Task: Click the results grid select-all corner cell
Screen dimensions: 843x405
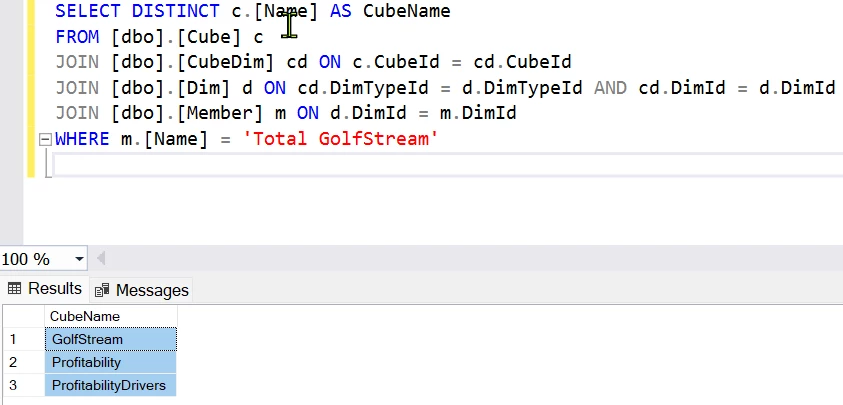Action: point(23,316)
